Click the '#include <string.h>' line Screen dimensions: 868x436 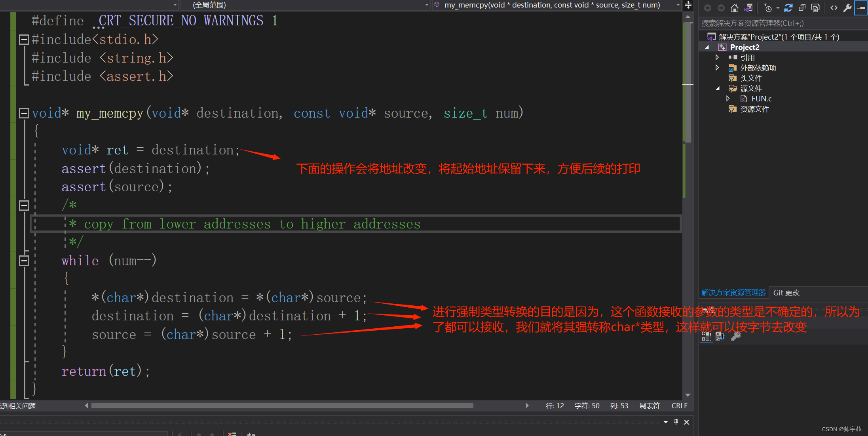[103, 58]
